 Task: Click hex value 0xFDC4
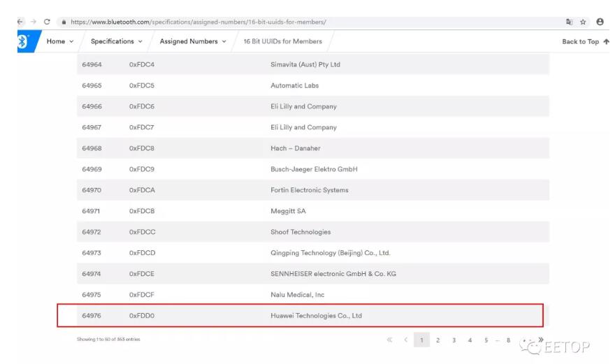coord(142,65)
